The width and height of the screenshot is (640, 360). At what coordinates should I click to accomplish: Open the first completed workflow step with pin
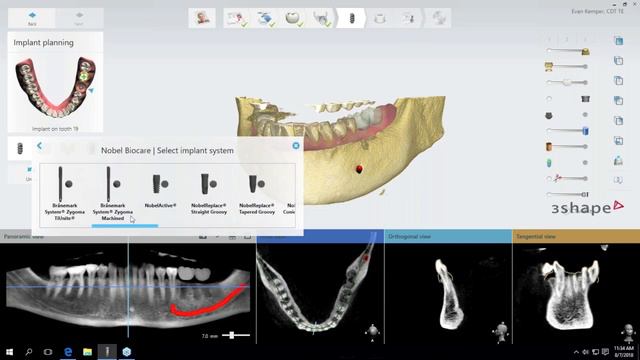click(237, 18)
